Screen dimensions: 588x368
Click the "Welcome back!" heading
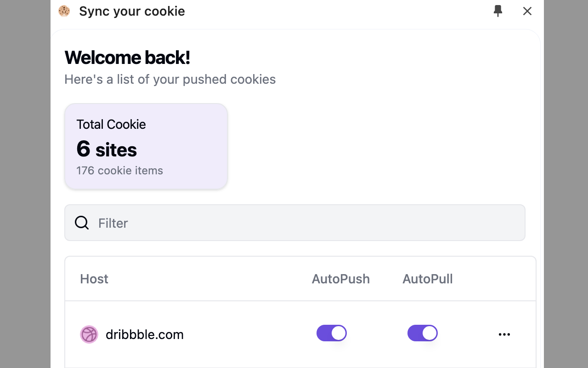[127, 57]
